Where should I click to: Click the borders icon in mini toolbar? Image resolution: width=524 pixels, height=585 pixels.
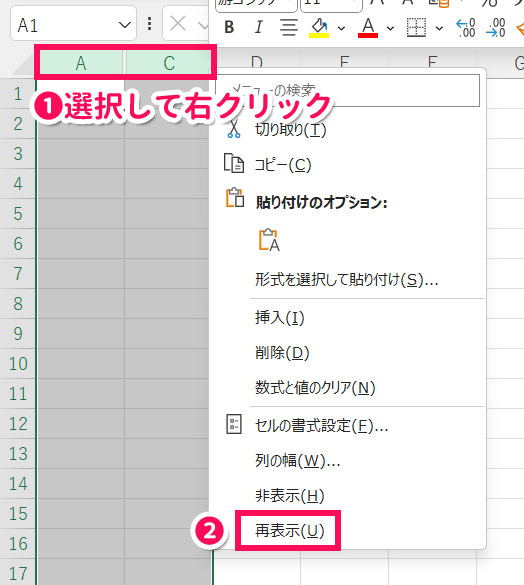(x=416, y=27)
